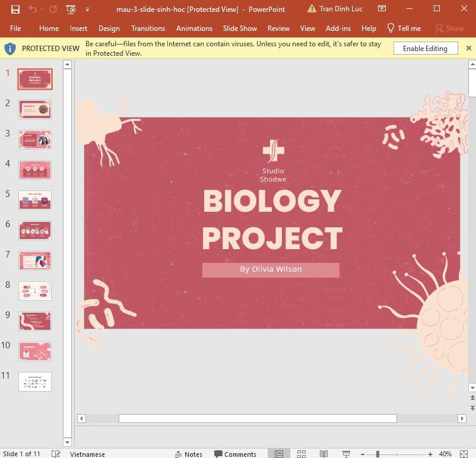
Task: Select Normal view in the status bar
Action: coord(279,454)
